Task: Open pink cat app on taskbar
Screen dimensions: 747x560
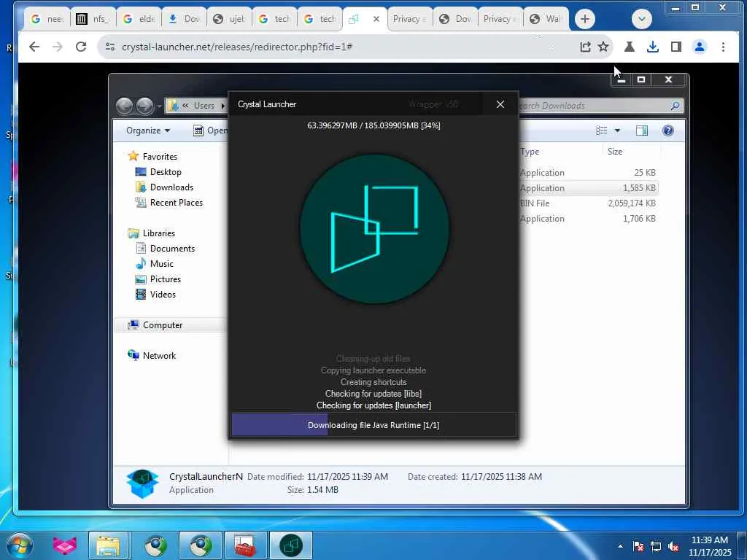Action: [x=65, y=545]
